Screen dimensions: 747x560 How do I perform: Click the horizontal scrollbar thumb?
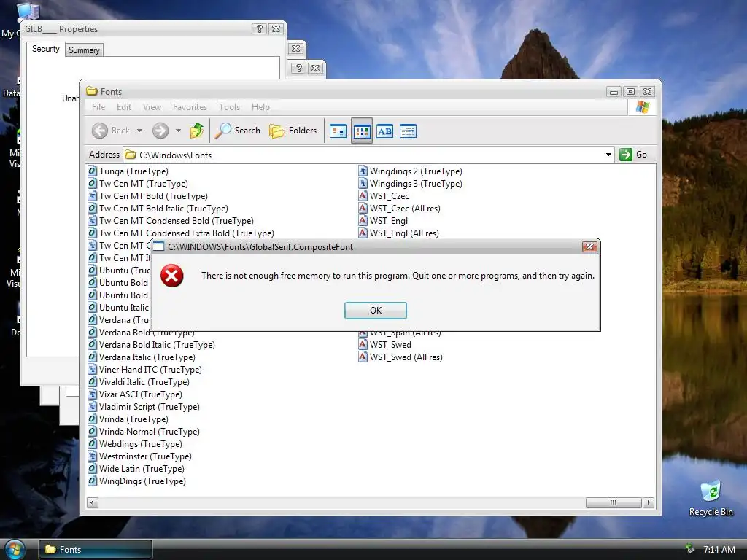(613, 503)
